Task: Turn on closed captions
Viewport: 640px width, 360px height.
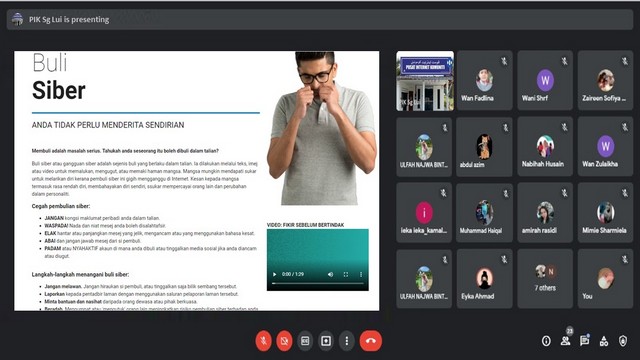Action: (305, 340)
